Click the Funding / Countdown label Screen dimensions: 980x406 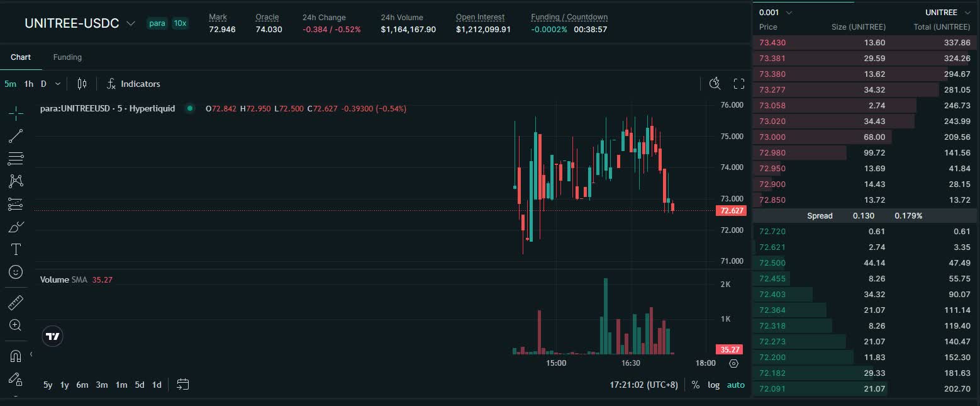[x=569, y=17]
